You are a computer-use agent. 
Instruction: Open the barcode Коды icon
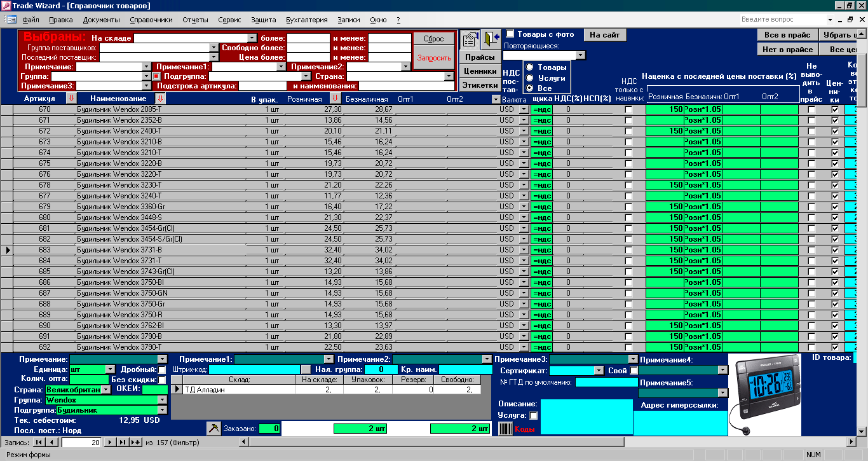(x=506, y=429)
